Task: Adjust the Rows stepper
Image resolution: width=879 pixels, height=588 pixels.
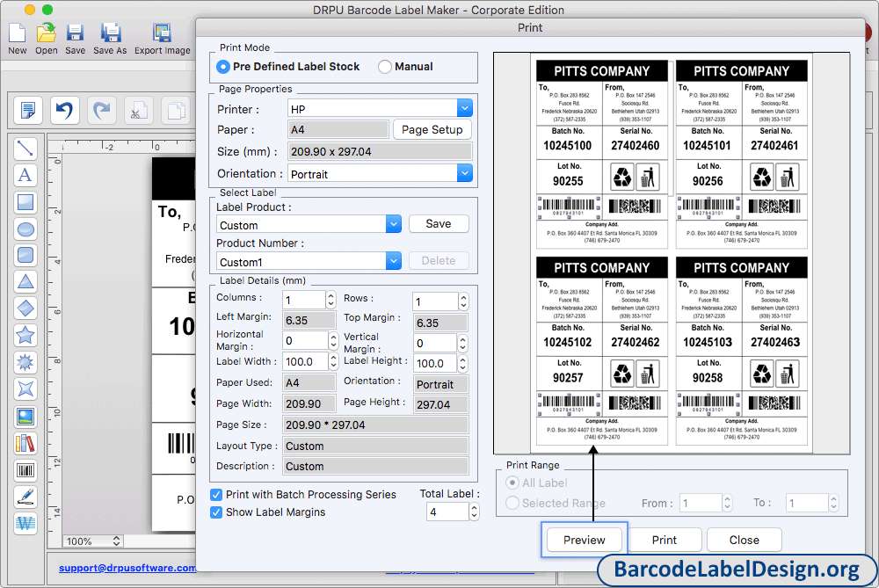Action: (x=463, y=301)
